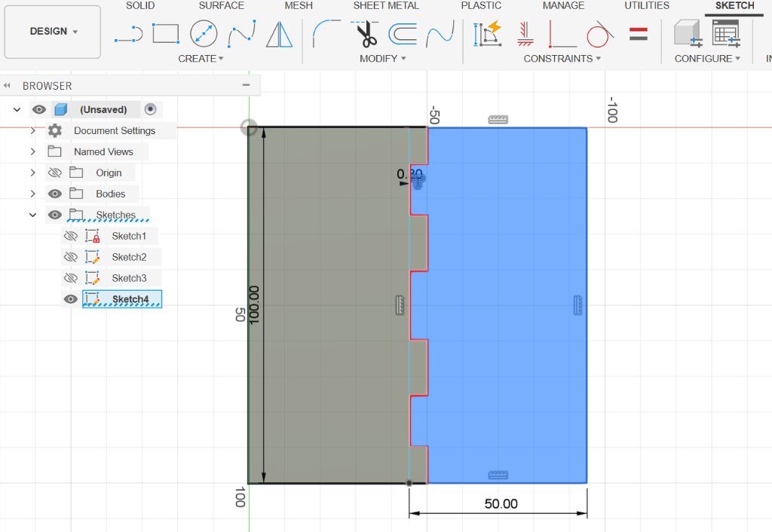Viewport: 772px width, 532px height.
Task: Click the Document Settings gear icon
Action: (54, 130)
